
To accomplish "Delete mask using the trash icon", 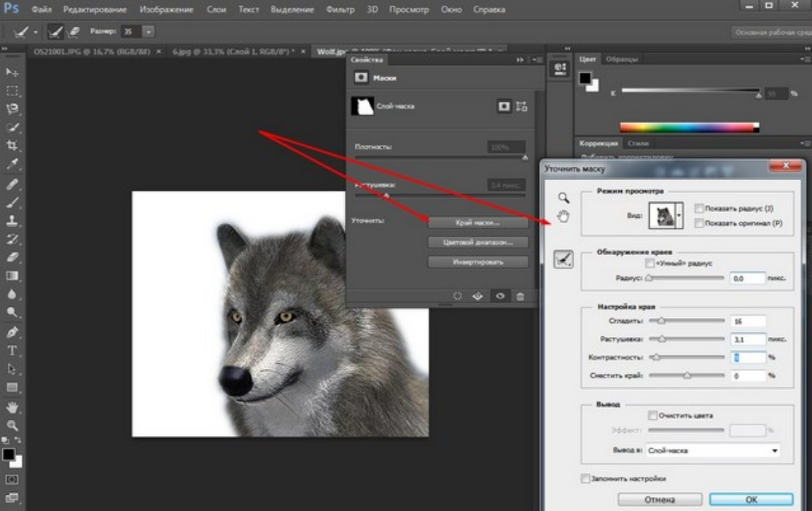I will tap(521, 296).
